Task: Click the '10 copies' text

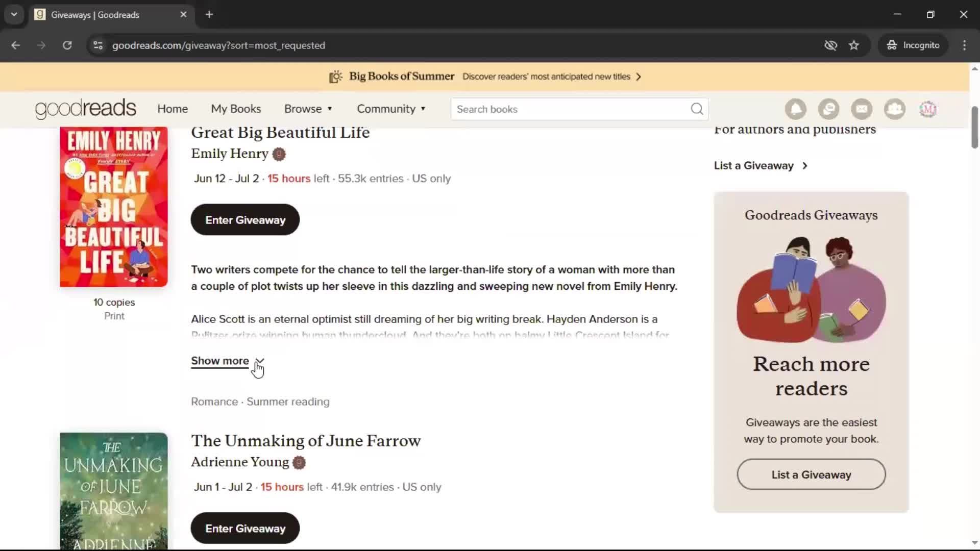Action: (x=114, y=303)
